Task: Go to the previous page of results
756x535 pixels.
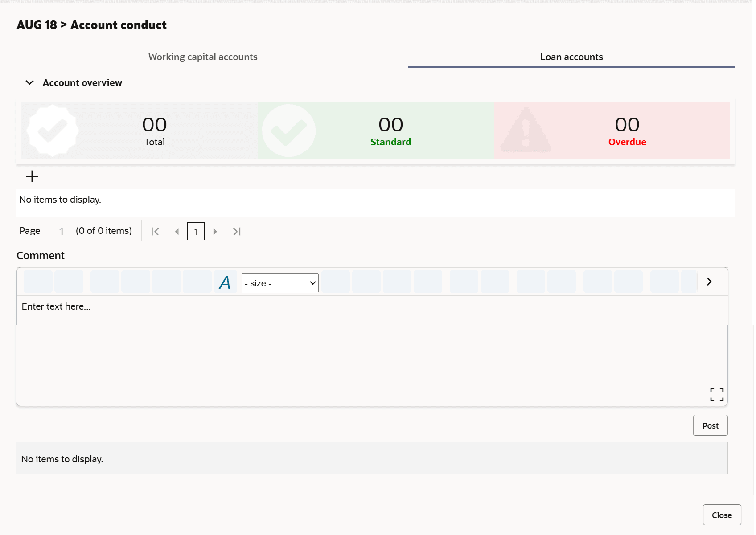Action: [x=177, y=231]
